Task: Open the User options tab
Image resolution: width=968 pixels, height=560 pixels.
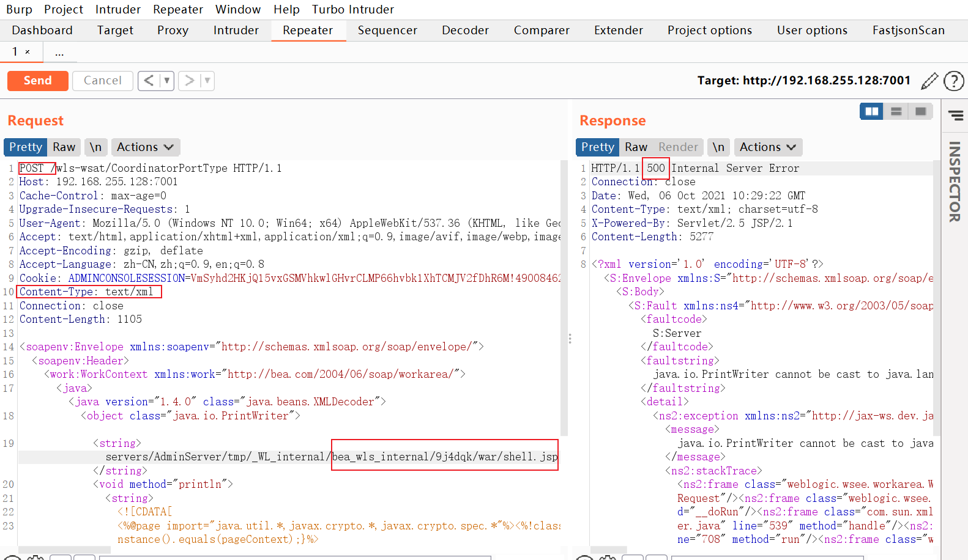Action: (x=812, y=30)
